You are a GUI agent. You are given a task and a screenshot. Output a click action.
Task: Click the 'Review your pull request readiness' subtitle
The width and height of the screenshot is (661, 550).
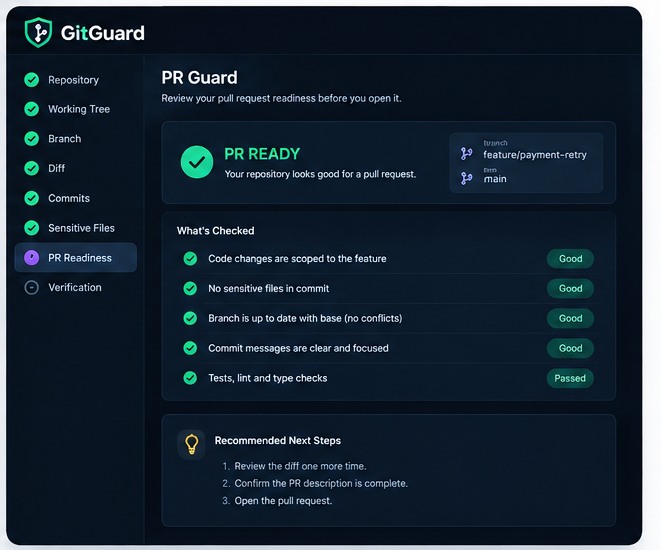pos(281,99)
